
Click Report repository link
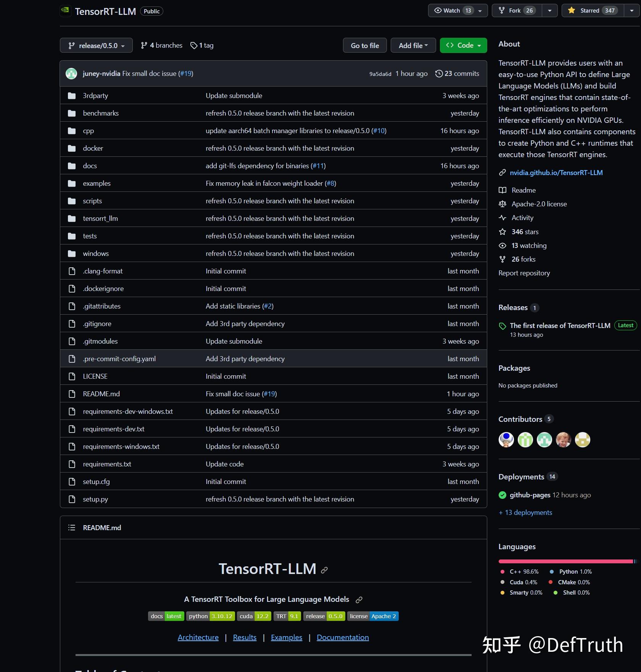524,273
